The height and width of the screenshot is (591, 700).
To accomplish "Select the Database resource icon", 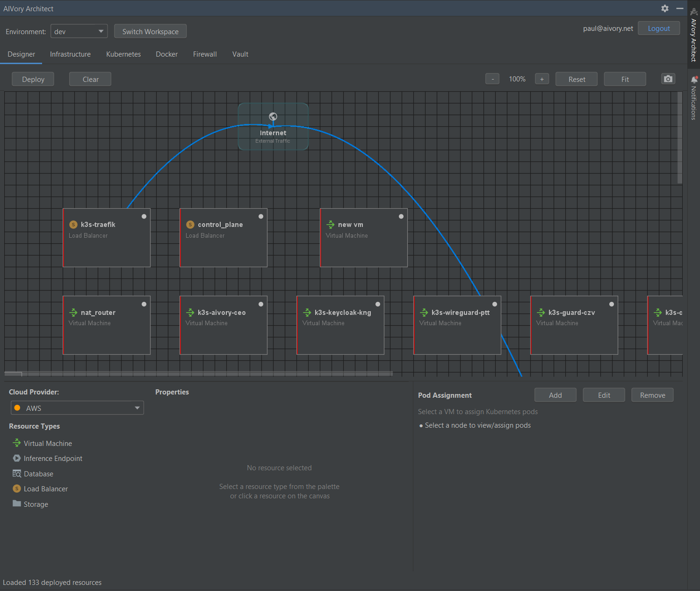I will (x=17, y=474).
